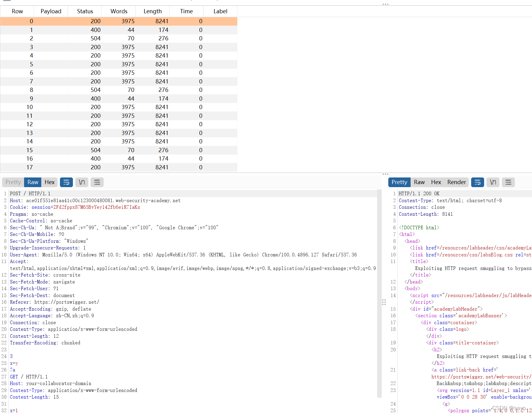This screenshot has height=414, width=532.
Task: Select result row 2 with status 504
Action: [x=119, y=38]
